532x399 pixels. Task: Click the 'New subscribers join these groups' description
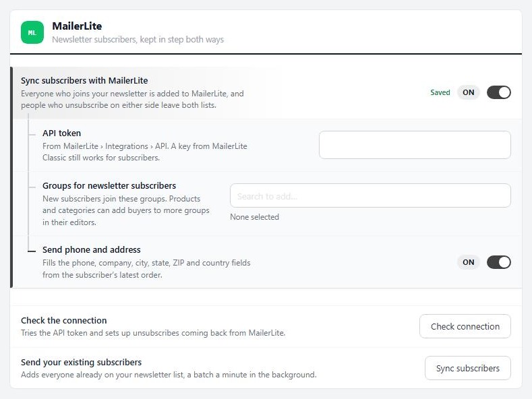point(126,210)
